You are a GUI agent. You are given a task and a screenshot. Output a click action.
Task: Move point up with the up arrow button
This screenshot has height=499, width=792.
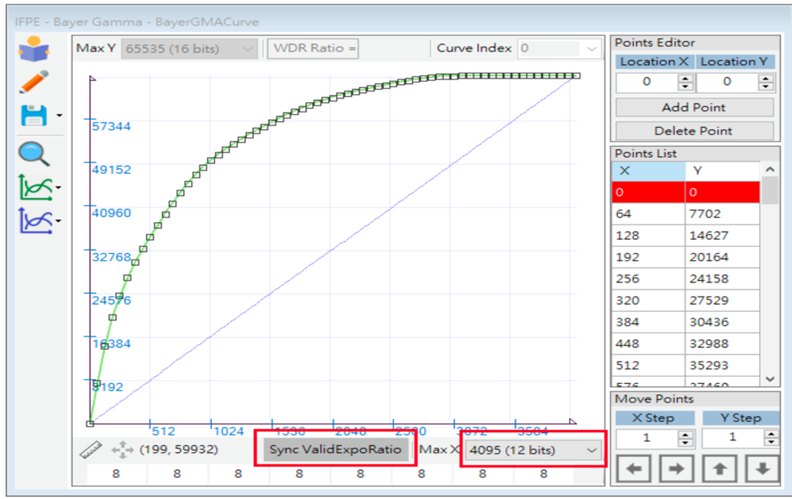tap(720, 469)
